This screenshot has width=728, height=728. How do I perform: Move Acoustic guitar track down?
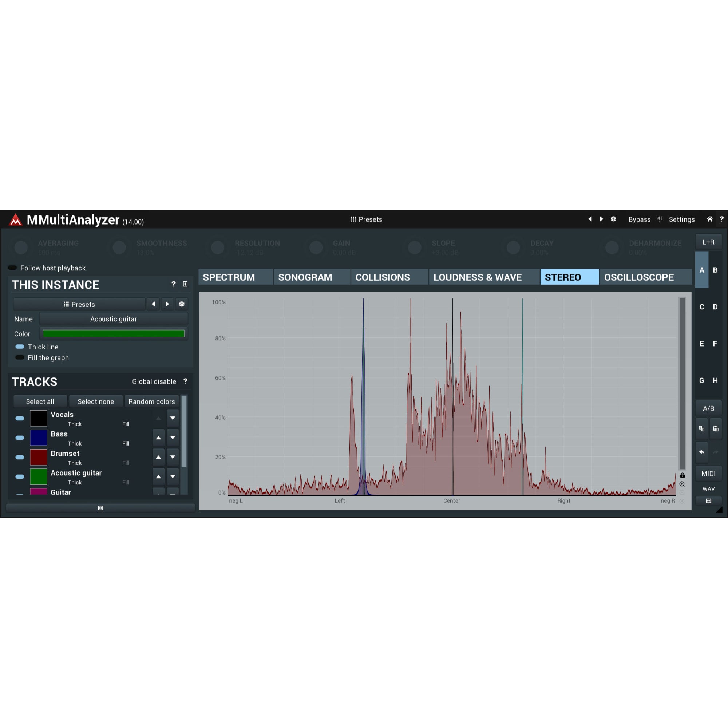pos(173,476)
